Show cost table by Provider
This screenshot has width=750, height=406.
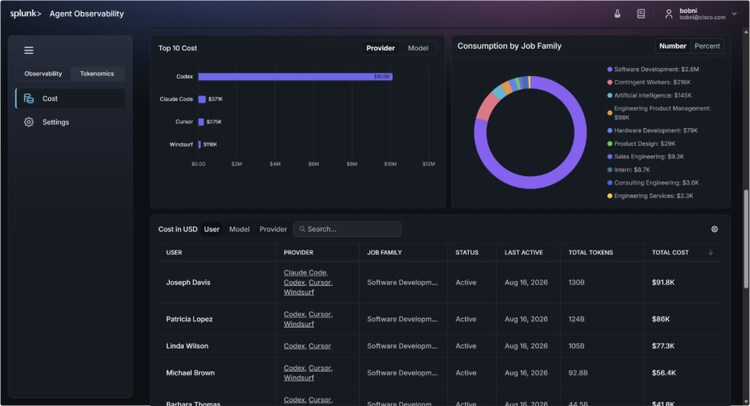point(273,229)
